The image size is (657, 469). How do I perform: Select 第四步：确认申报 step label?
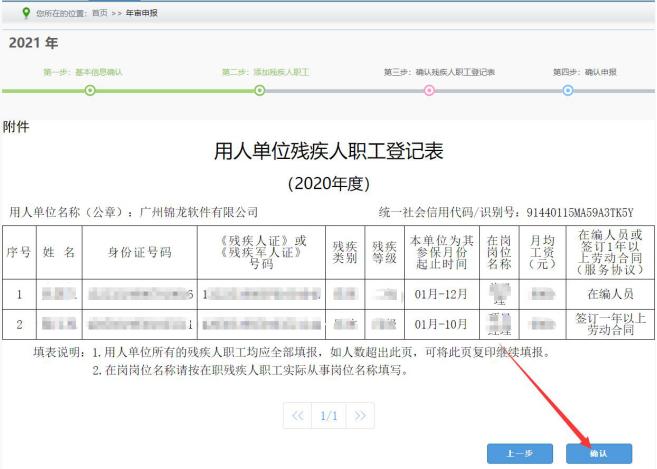[x=585, y=72]
